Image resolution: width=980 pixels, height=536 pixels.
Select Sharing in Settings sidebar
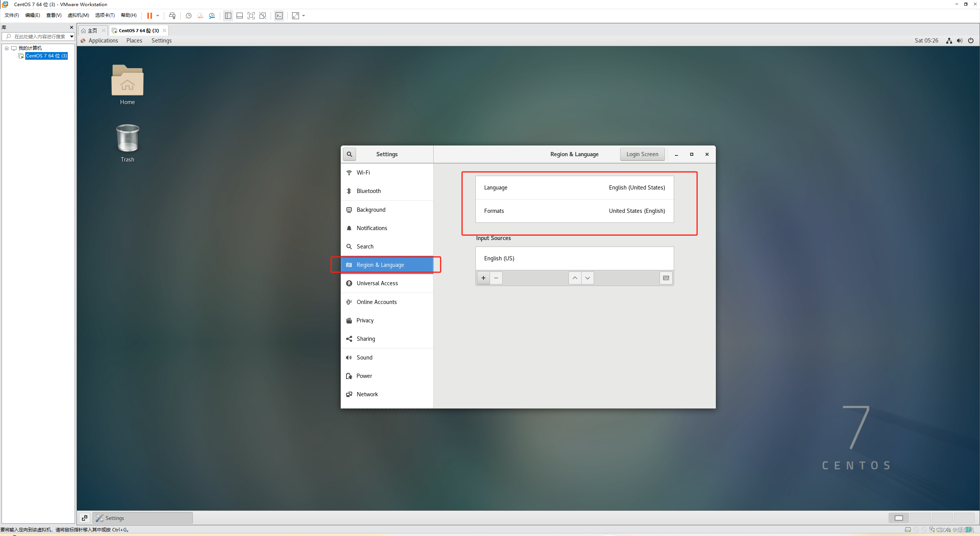click(x=387, y=339)
